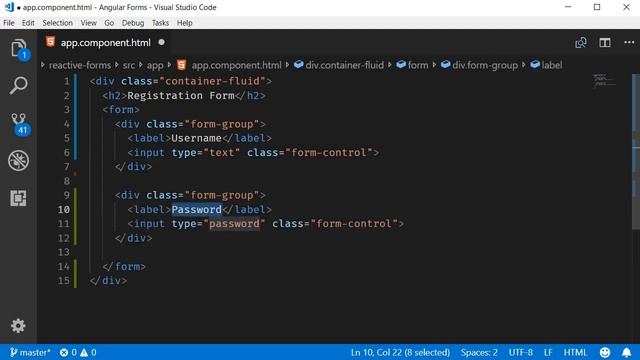Expand the reactive-forms breadcrumb
The height and width of the screenshot is (360, 640).
point(80,65)
